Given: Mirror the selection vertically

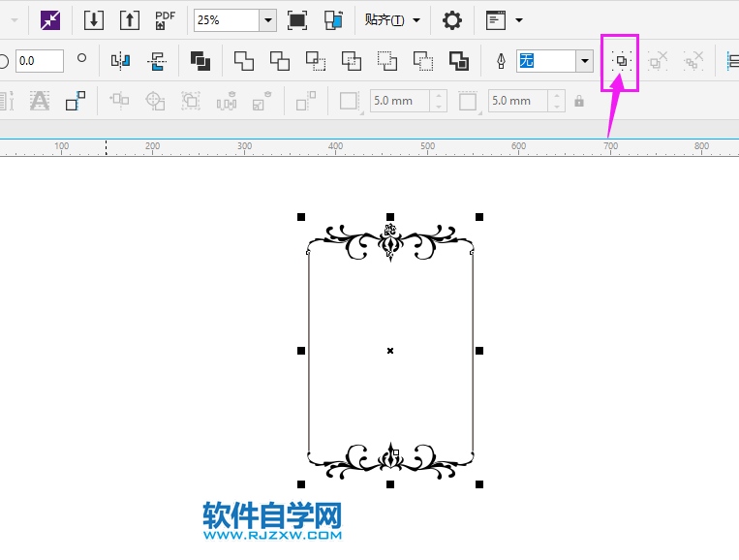Looking at the screenshot, I should pos(157,61).
